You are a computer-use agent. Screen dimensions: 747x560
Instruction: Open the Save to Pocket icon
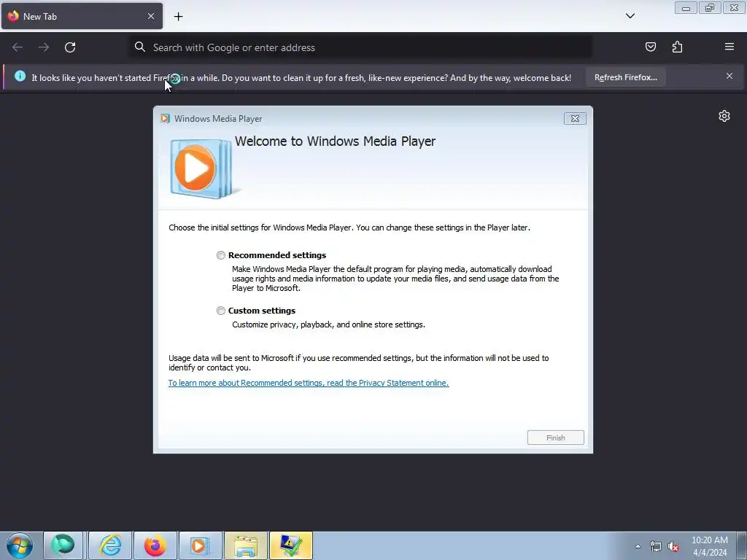point(650,47)
